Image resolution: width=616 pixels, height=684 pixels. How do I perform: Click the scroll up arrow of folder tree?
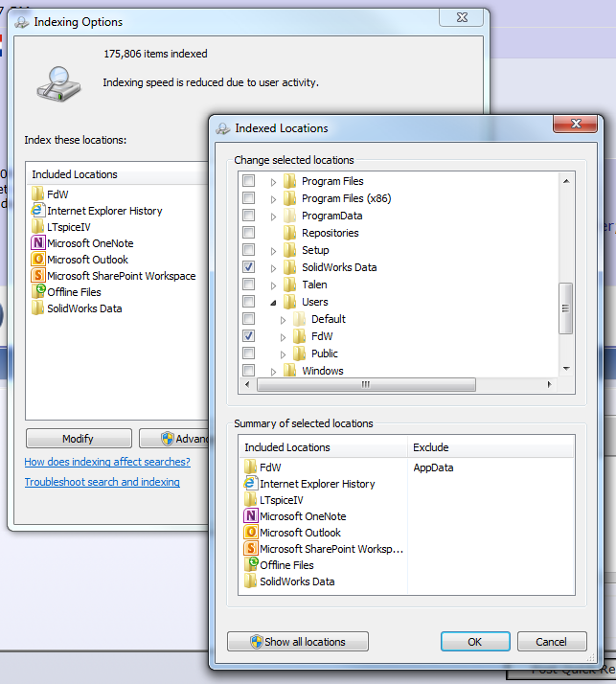(566, 181)
